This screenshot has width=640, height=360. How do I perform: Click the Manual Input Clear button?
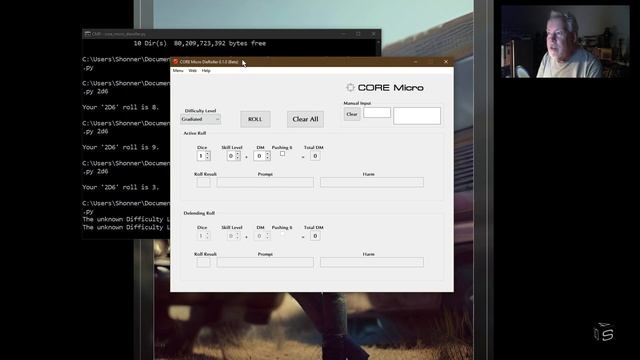click(x=352, y=114)
